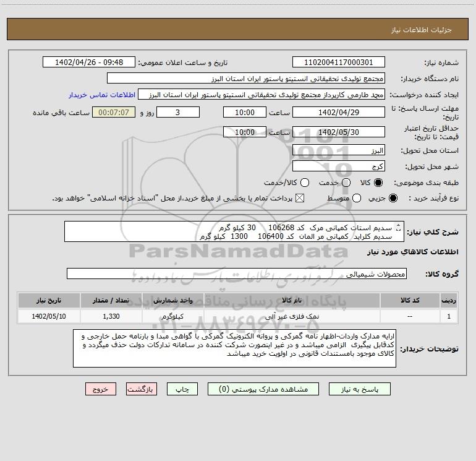Click the unit cell کیلوگرم
This screenshot has width=476, height=461.
coord(172,316)
